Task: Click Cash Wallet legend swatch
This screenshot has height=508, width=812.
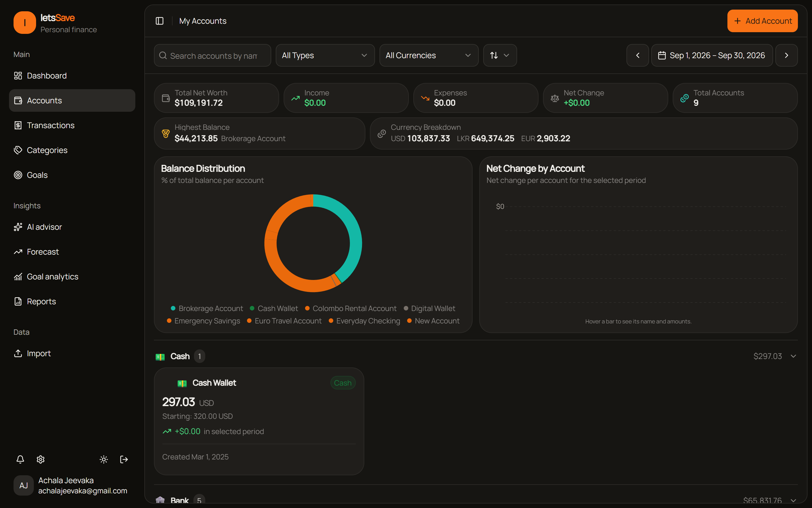Action: click(x=252, y=308)
